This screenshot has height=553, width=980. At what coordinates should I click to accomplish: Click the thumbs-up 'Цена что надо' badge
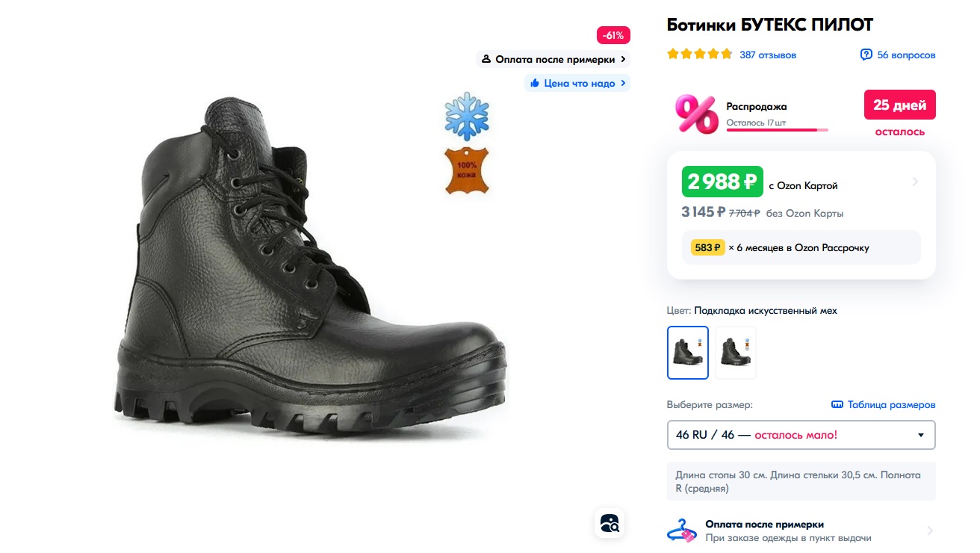pyautogui.click(x=577, y=83)
